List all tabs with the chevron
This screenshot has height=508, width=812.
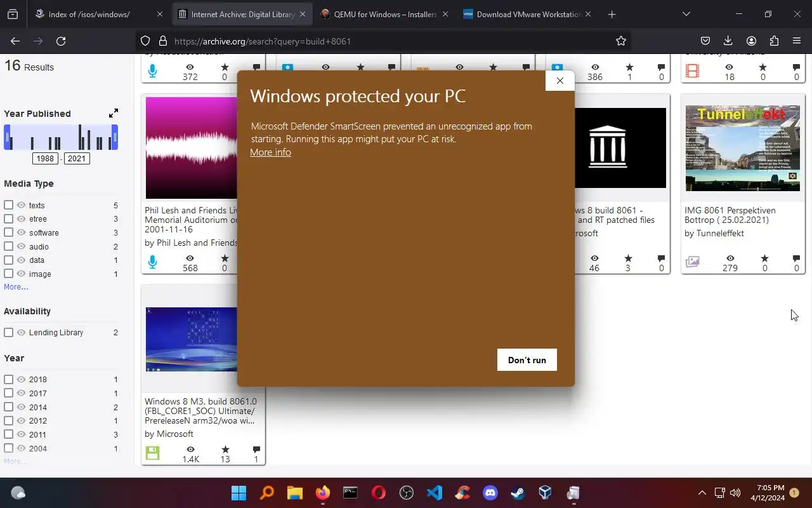686,14
